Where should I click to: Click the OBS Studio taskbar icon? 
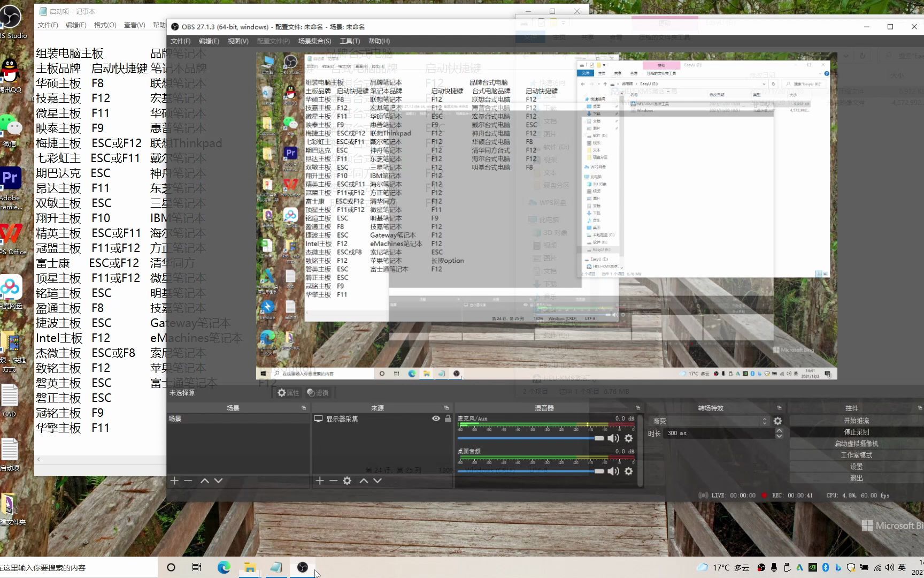(303, 567)
